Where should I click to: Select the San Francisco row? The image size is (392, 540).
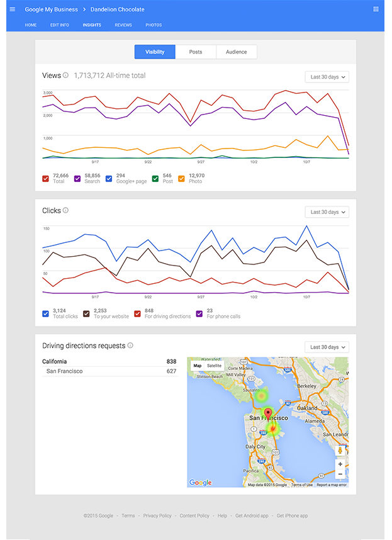109,371
